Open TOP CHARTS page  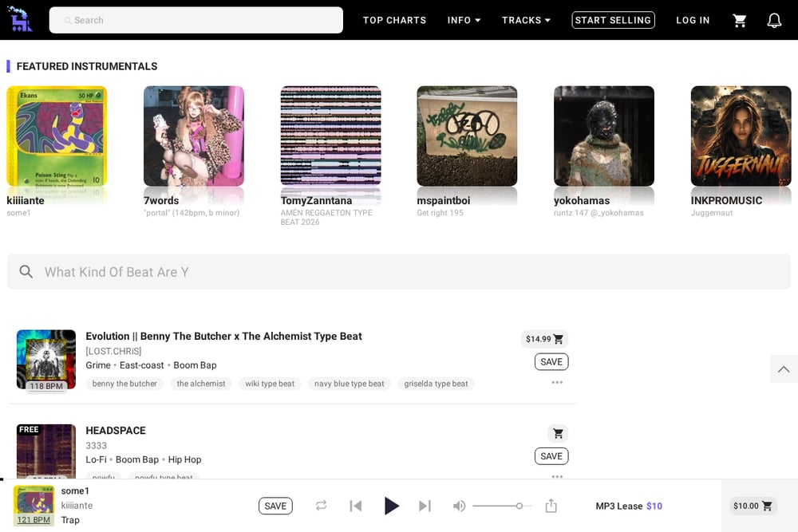click(x=394, y=21)
